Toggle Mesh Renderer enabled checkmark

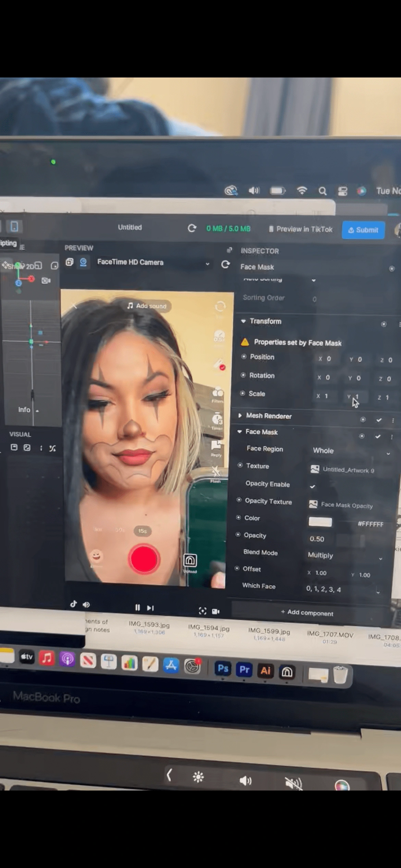tap(379, 420)
